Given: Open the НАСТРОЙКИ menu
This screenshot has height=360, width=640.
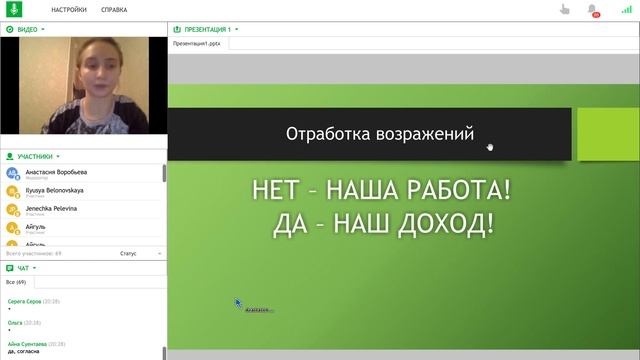Looking at the screenshot, I should point(69,9).
